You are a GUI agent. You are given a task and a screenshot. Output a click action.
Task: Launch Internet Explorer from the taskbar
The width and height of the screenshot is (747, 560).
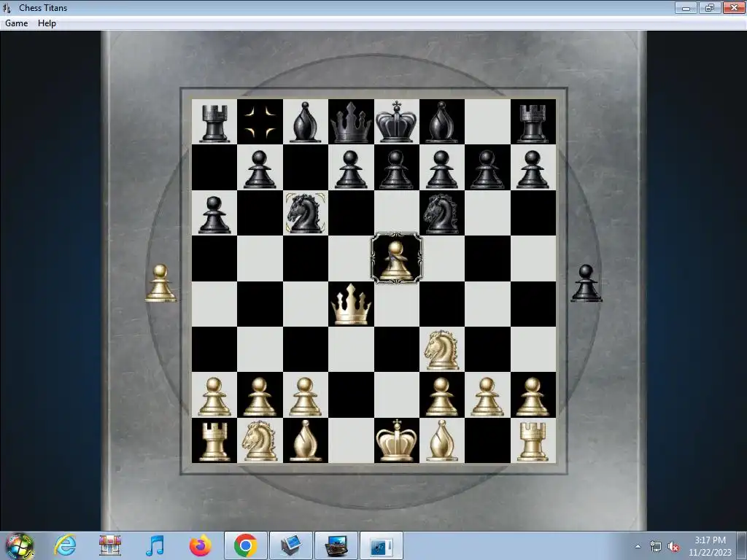(x=65, y=545)
